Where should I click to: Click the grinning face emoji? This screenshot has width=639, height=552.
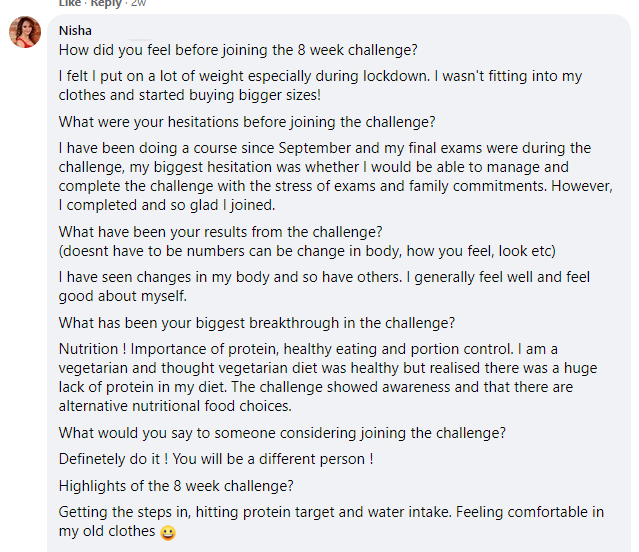tap(168, 532)
